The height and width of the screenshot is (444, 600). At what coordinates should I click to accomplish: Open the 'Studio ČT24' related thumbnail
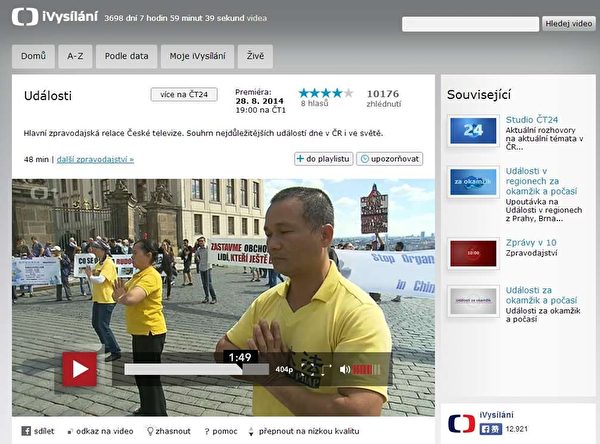(473, 131)
